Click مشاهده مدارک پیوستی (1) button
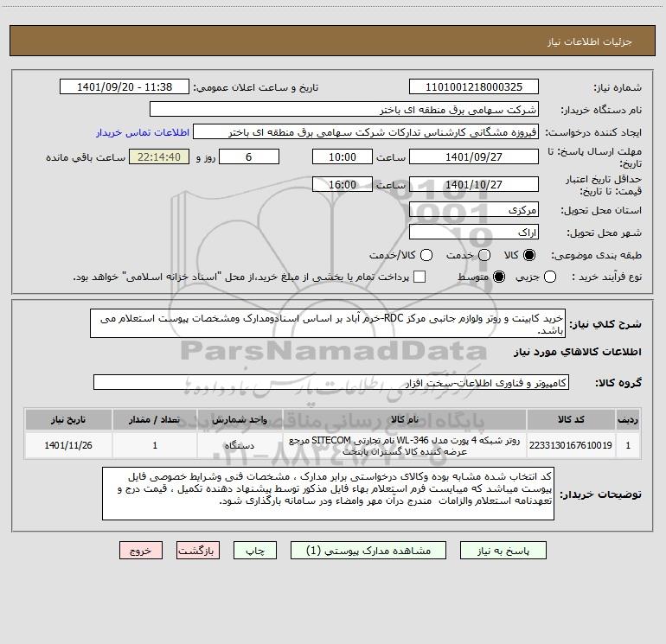 click(368, 551)
